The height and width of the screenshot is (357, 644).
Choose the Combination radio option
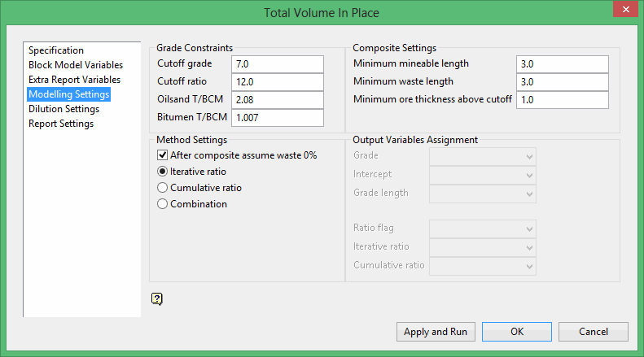click(x=162, y=204)
